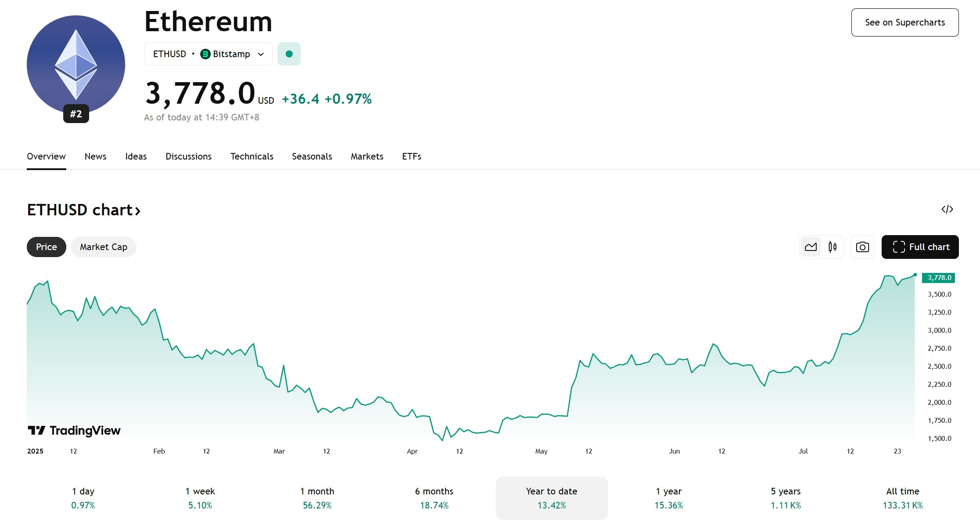This screenshot has width=980, height=530.
Task: Open the embed code icon
Action: click(x=947, y=210)
